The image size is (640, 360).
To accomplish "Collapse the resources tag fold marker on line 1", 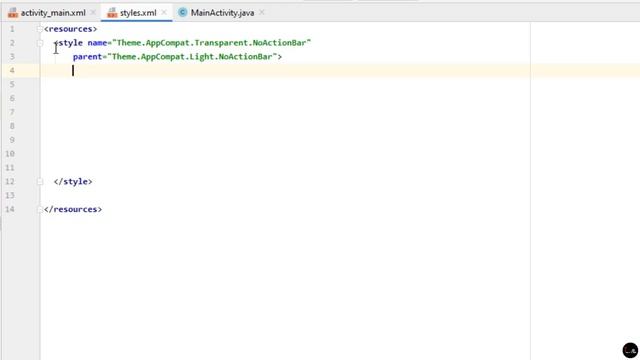I will (x=40, y=29).
